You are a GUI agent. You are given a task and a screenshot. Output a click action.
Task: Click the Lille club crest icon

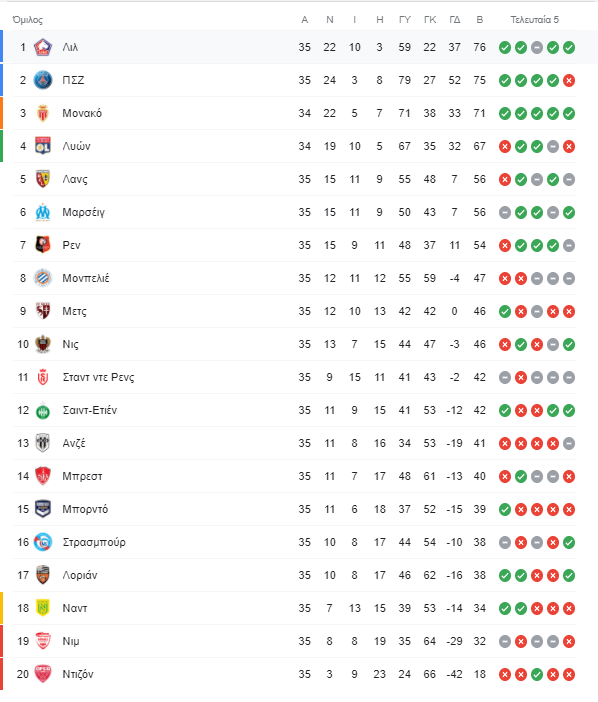43,47
